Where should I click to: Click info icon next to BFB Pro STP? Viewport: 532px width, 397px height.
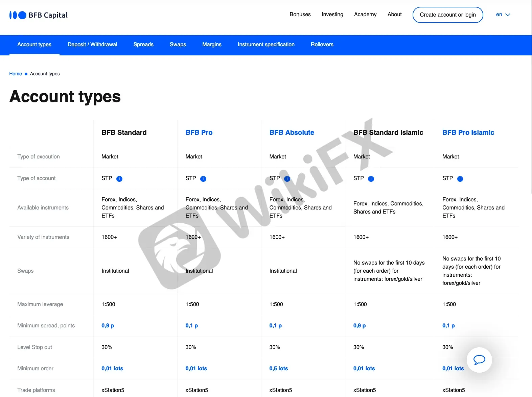[203, 179]
